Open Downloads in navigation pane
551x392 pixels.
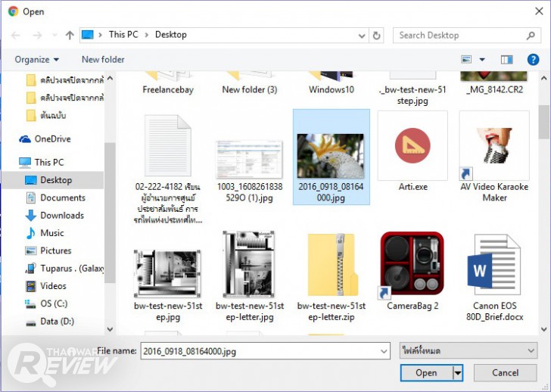click(x=55, y=216)
